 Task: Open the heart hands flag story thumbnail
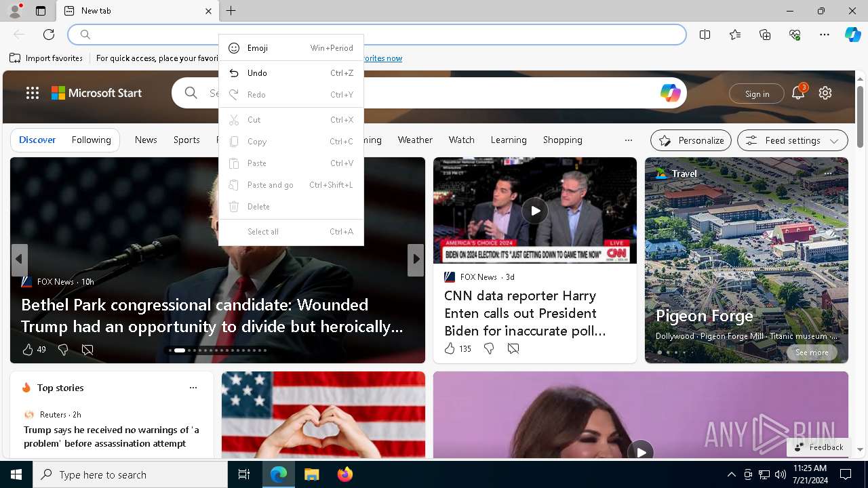point(323,415)
